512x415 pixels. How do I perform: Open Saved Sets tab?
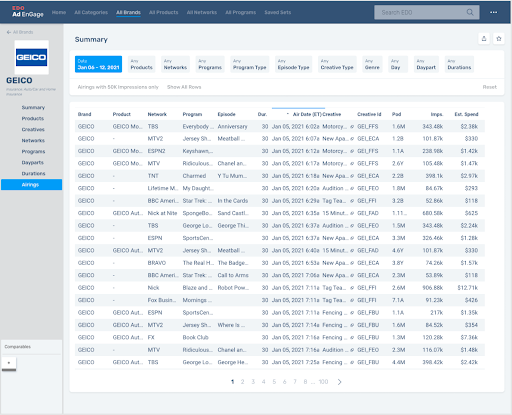point(278,12)
